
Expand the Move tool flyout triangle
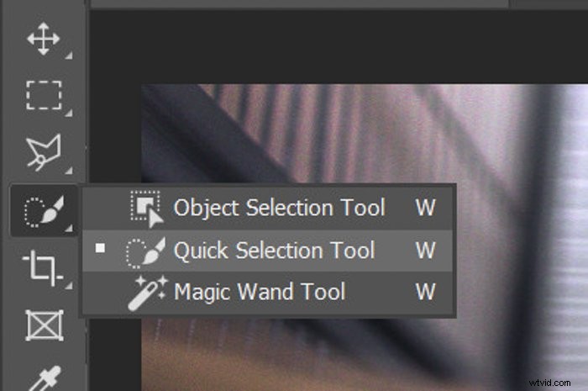click(x=69, y=55)
